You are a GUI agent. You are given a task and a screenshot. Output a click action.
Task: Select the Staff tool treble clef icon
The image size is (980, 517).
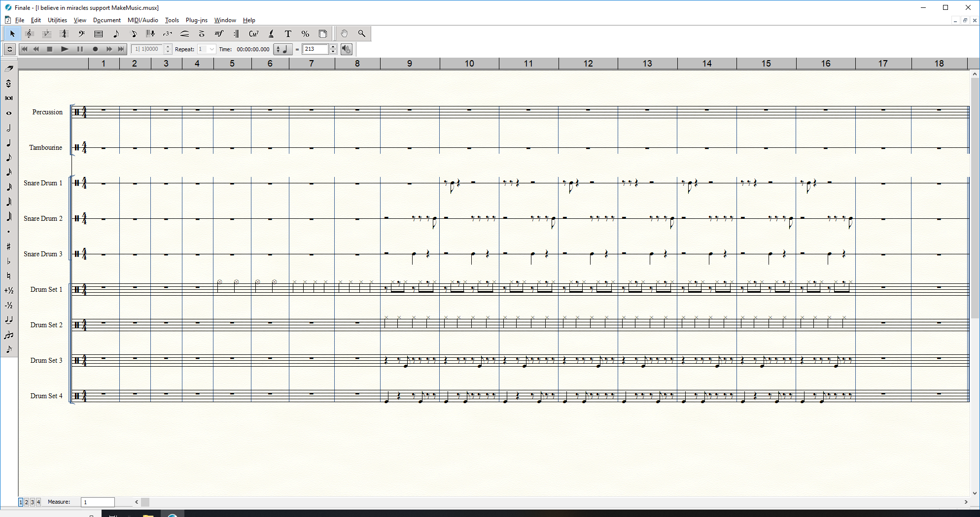(29, 34)
